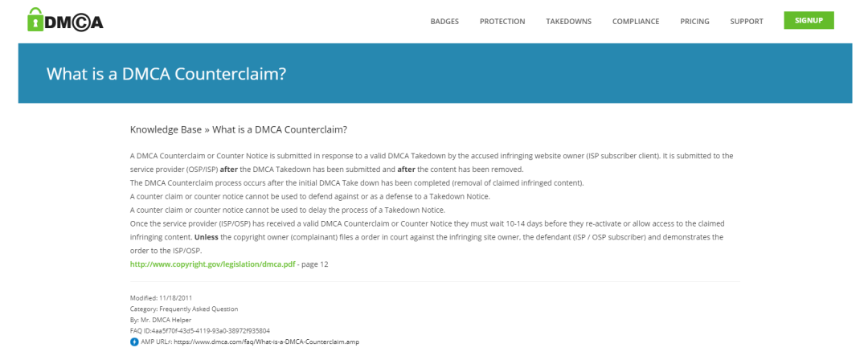Click the author line Mr. DMCA Helper
Viewport: 868px width, 356px height.
[162, 320]
